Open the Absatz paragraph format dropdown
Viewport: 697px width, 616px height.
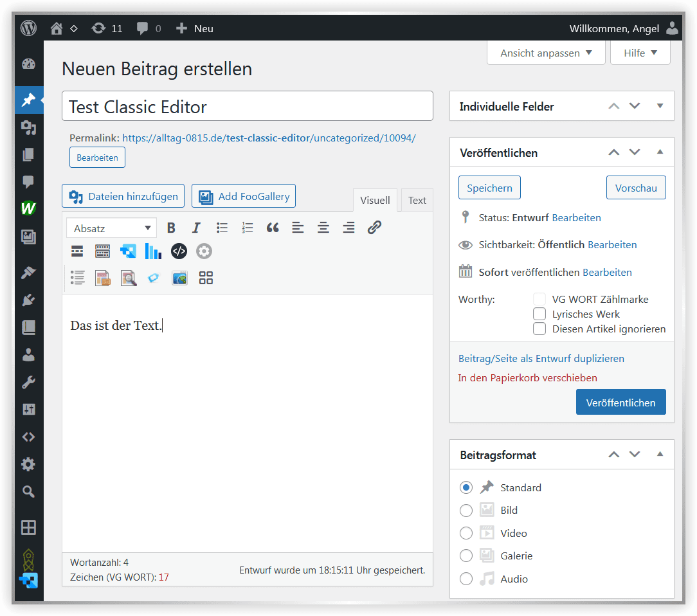point(111,228)
